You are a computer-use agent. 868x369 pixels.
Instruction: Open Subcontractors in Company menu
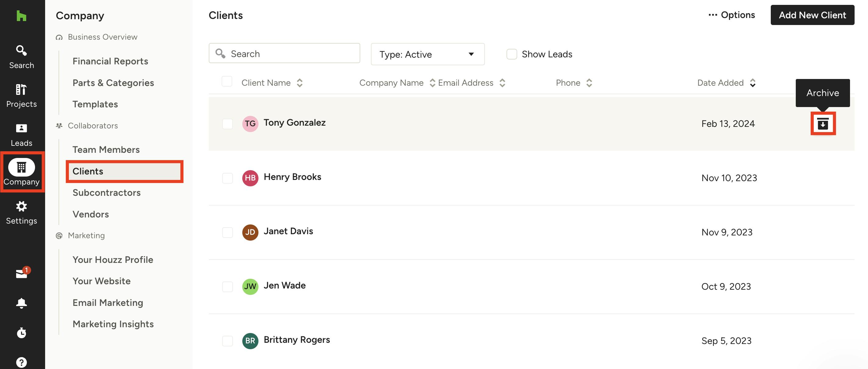click(106, 193)
